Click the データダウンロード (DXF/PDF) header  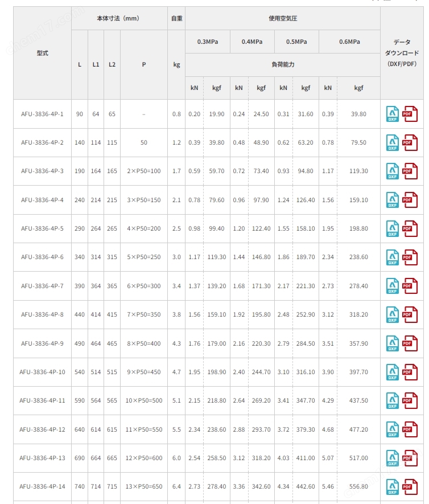click(x=402, y=53)
